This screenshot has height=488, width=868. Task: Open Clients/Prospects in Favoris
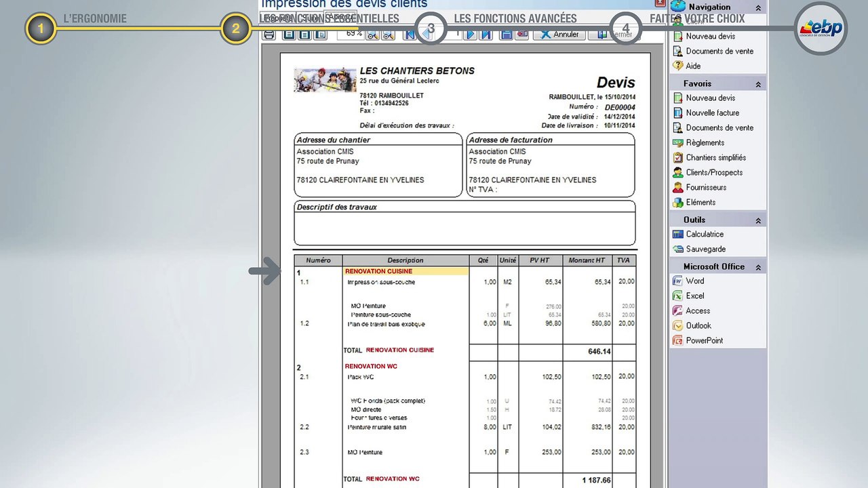714,172
